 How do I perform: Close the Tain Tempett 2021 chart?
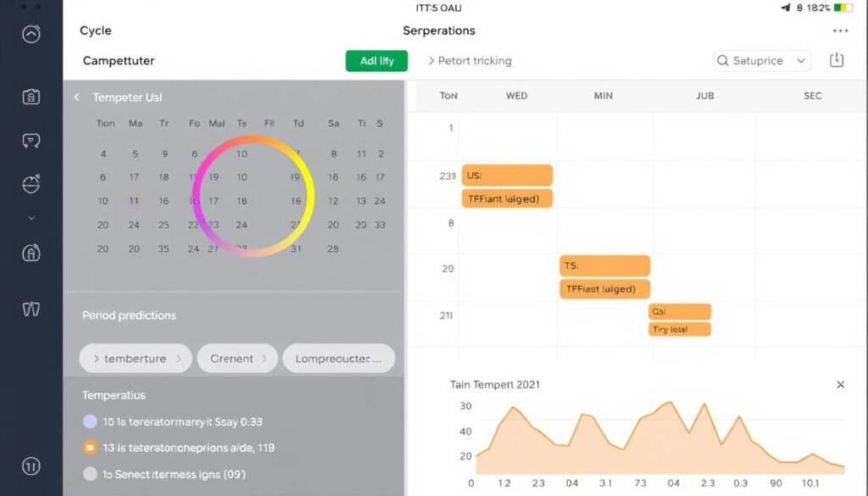[x=840, y=384]
